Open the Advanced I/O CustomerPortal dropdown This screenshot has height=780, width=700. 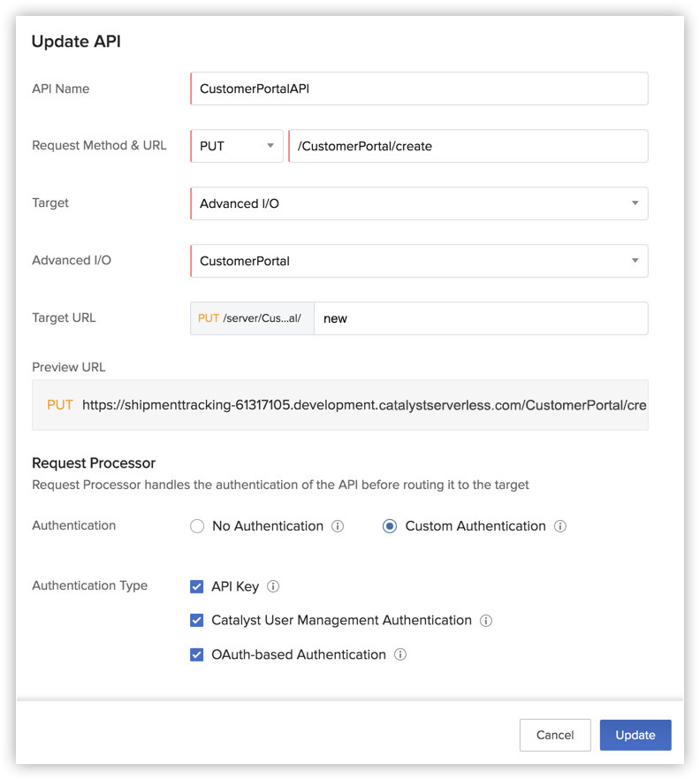click(x=419, y=261)
